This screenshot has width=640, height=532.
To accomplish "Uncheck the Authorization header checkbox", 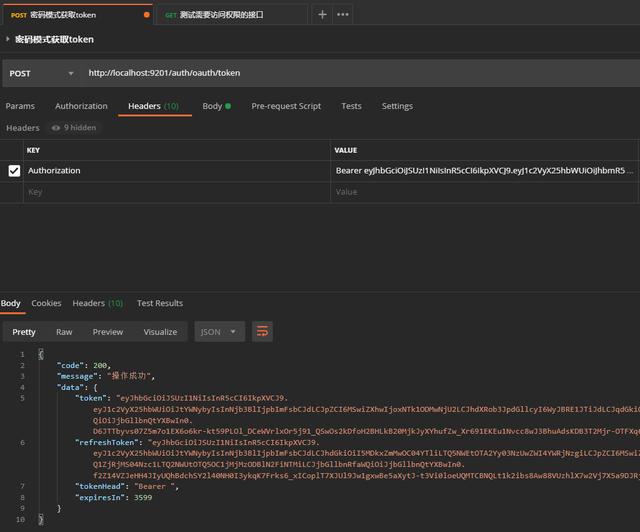I will click(x=14, y=171).
